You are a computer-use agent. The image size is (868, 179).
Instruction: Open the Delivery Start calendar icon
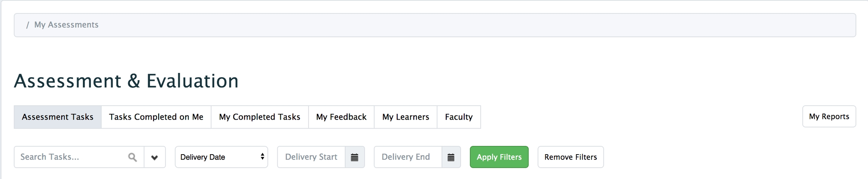point(355,157)
